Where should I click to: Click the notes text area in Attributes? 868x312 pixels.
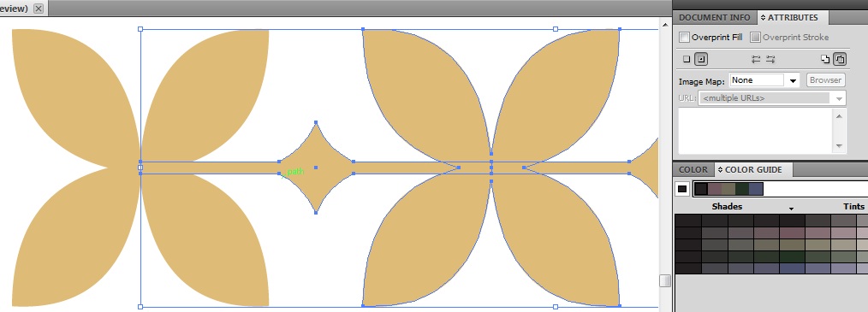755,131
